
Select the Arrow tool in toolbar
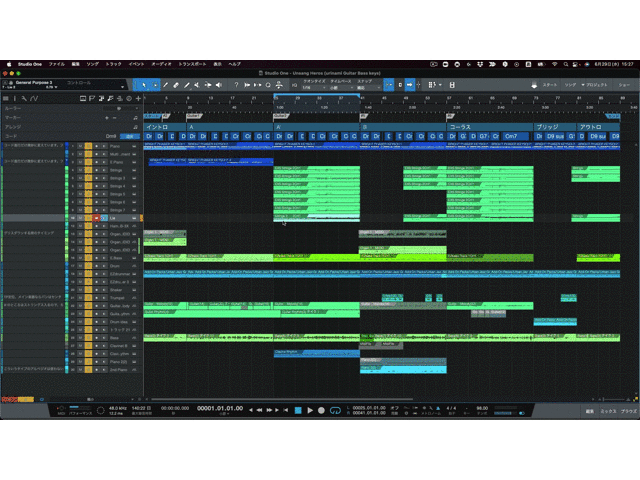pyautogui.click(x=143, y=85)
